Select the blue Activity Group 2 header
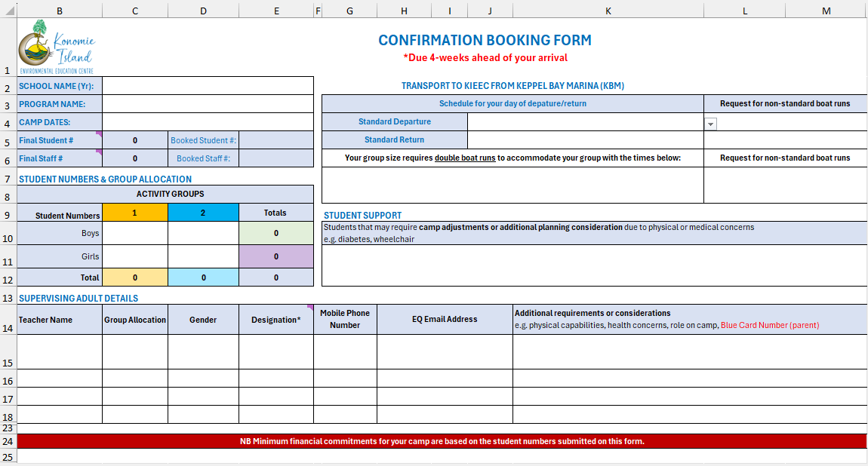 tap(203, 213)
